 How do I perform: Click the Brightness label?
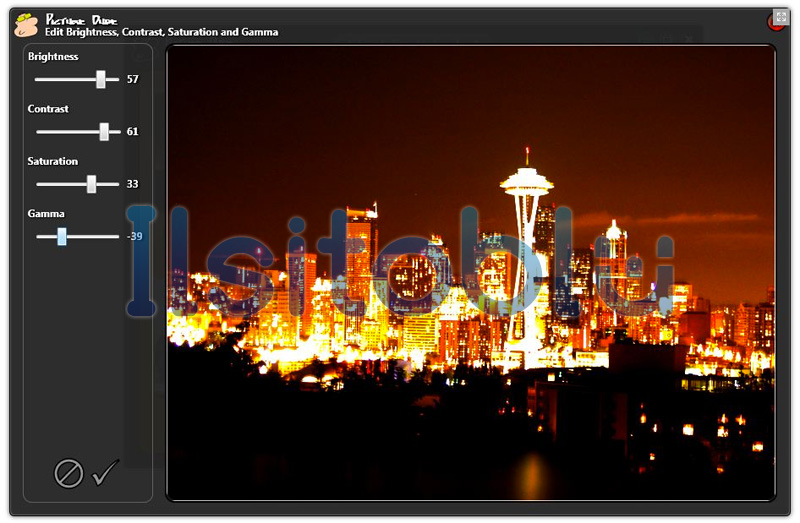pos(53,57)
